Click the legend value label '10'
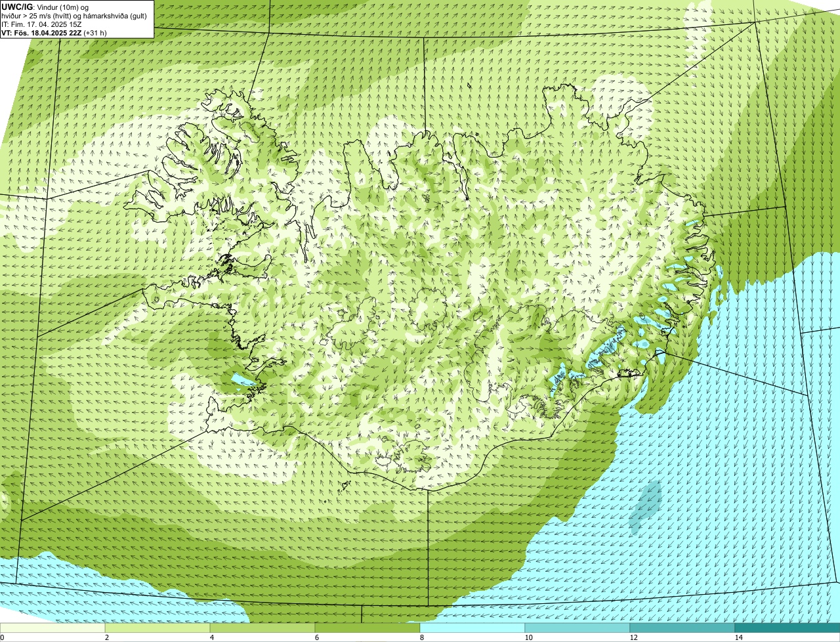840x642 pixels. (528, 637)
